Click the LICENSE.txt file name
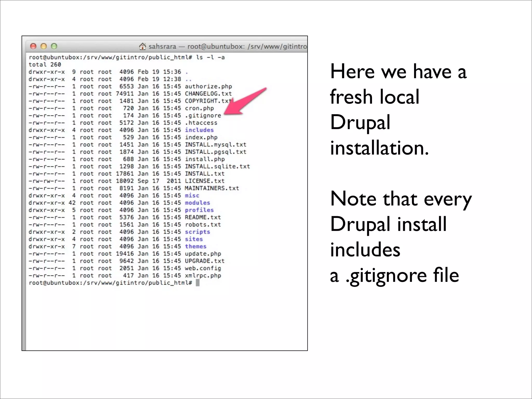Screen dimensions: 532x399 pos(205,181)
